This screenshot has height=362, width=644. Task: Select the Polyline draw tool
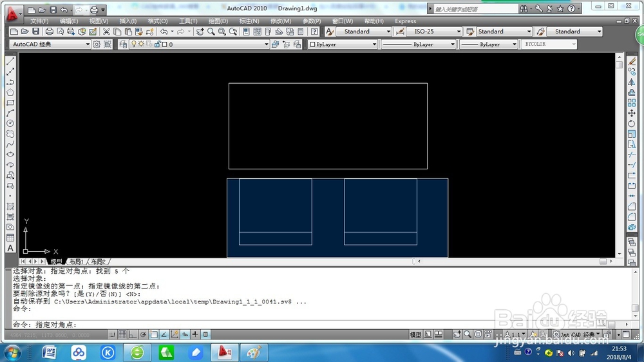pyautogui.click(x=10, y=82)
